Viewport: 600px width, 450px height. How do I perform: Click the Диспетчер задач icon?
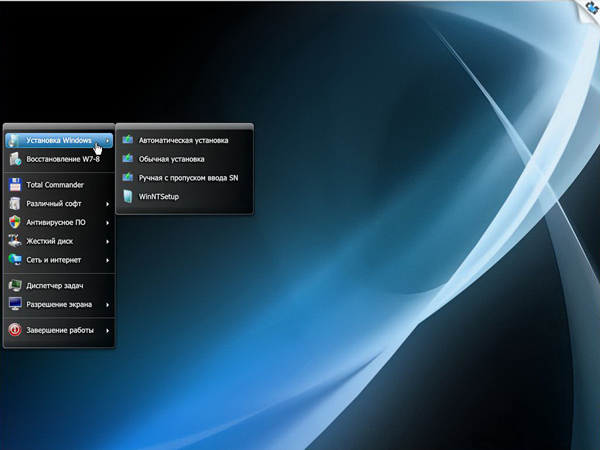tap(15, 285)
